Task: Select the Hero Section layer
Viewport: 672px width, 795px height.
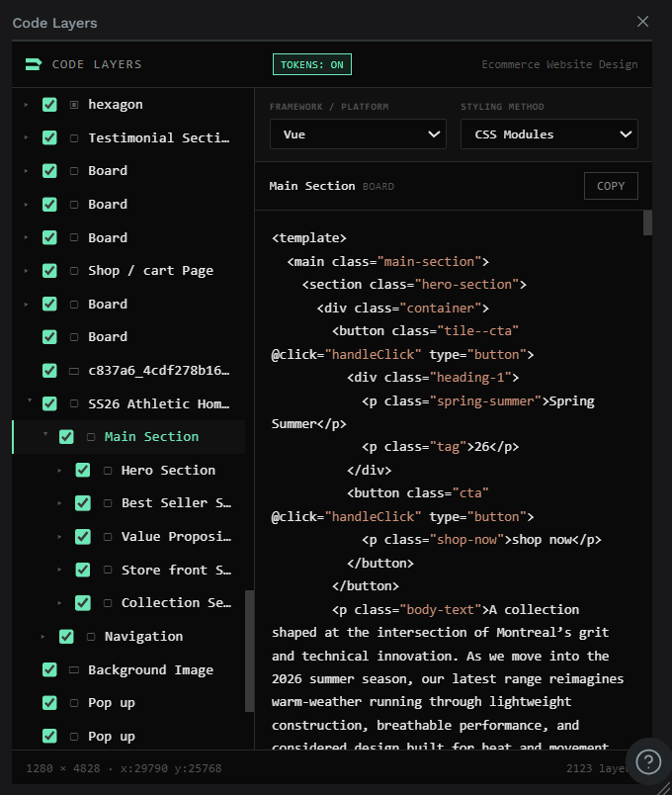Action: 168,471
